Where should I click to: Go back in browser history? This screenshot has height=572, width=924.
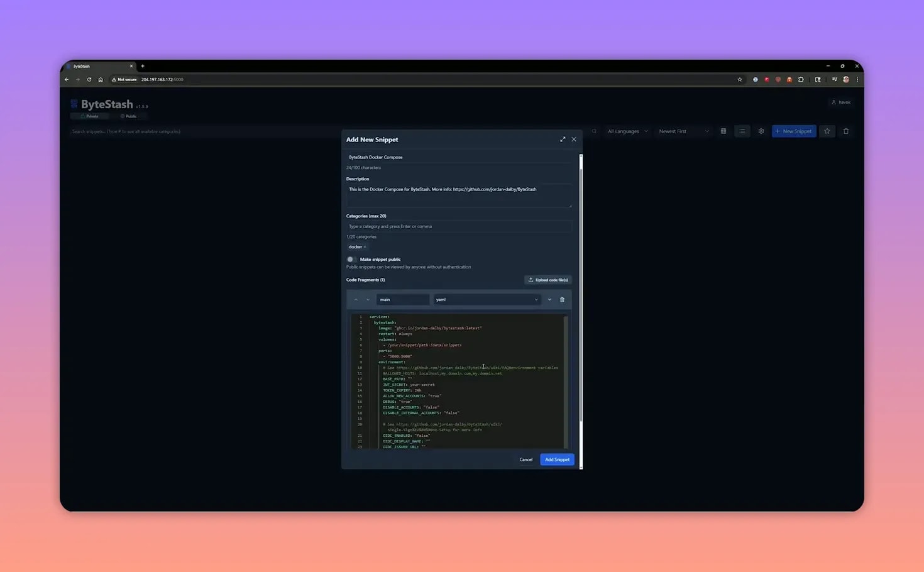67,80
